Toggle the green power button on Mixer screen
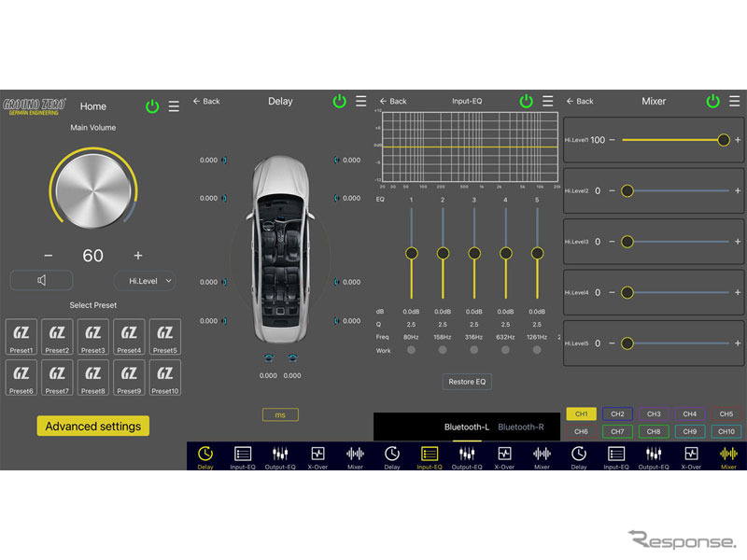The width and height of the screenshot is (747, 560). click(712, 101)
